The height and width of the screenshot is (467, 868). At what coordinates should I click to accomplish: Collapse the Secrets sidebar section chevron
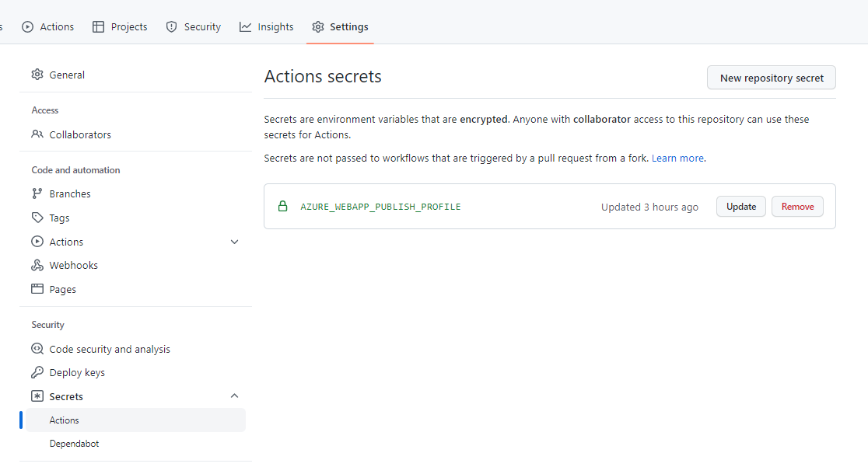point(235,396)
